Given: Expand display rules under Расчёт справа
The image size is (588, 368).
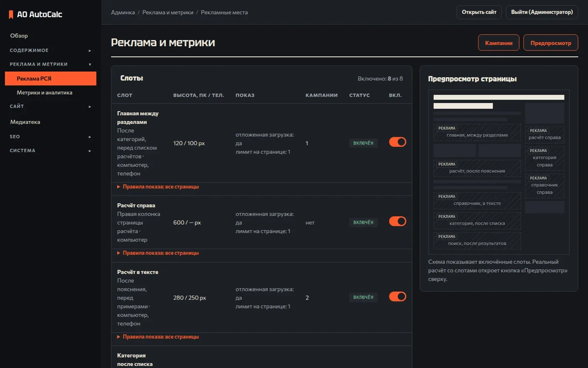Looking at the screenshot, I should tap(158, 253).
